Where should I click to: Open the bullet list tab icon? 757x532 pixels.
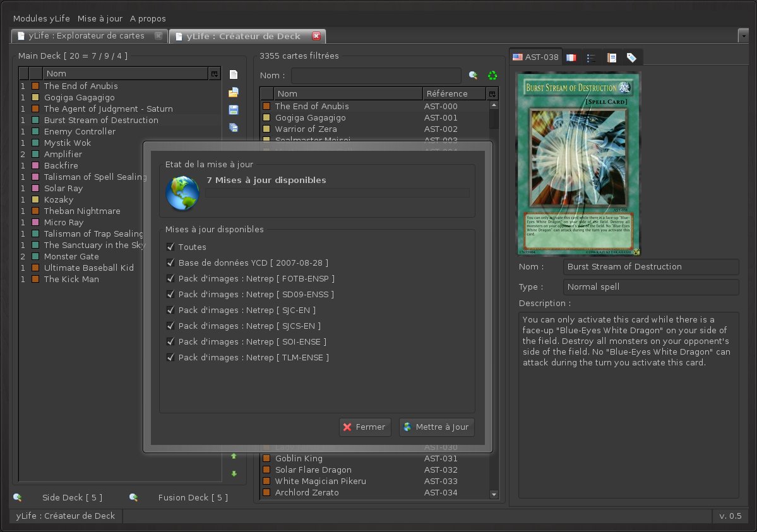pyautogui.click(x=591, y=58)
